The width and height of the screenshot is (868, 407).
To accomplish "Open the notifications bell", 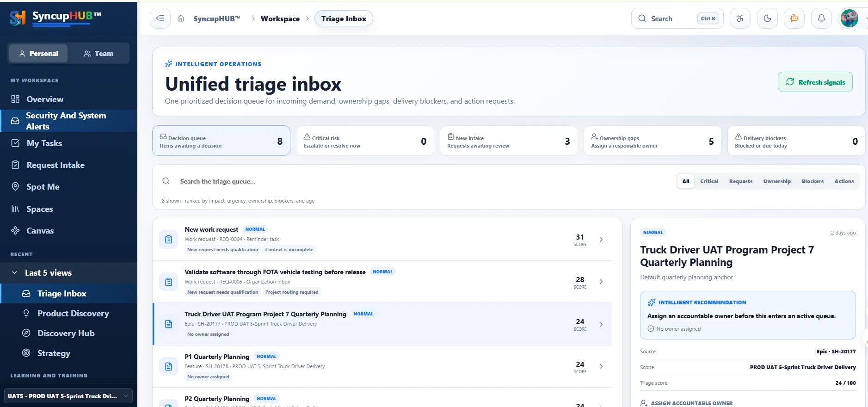I will pos(821,18).
